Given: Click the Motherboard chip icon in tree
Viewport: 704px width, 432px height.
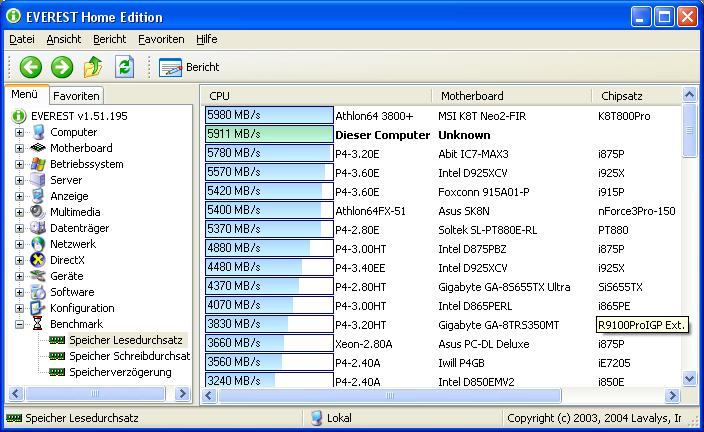Looking at the screenshot, I should point(38,148).
